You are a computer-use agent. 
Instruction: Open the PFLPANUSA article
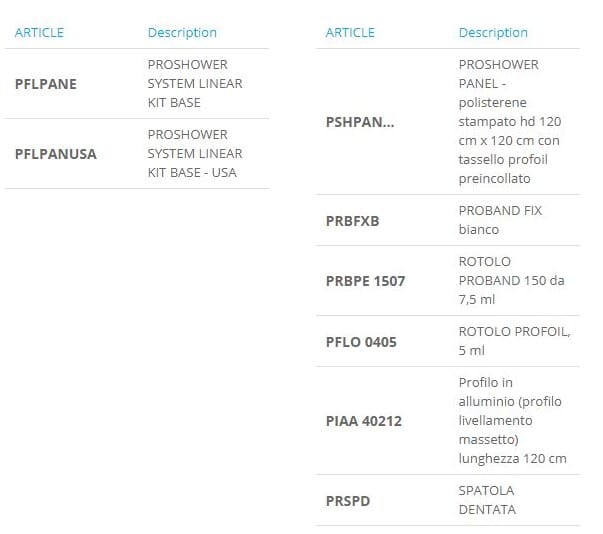[56, 154]
